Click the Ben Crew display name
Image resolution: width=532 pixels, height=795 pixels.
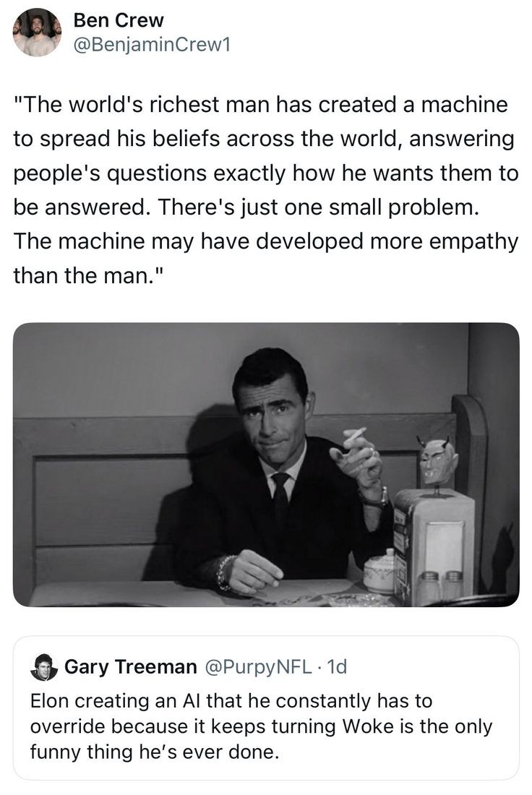pyautogui.click(x=119, y=20)
